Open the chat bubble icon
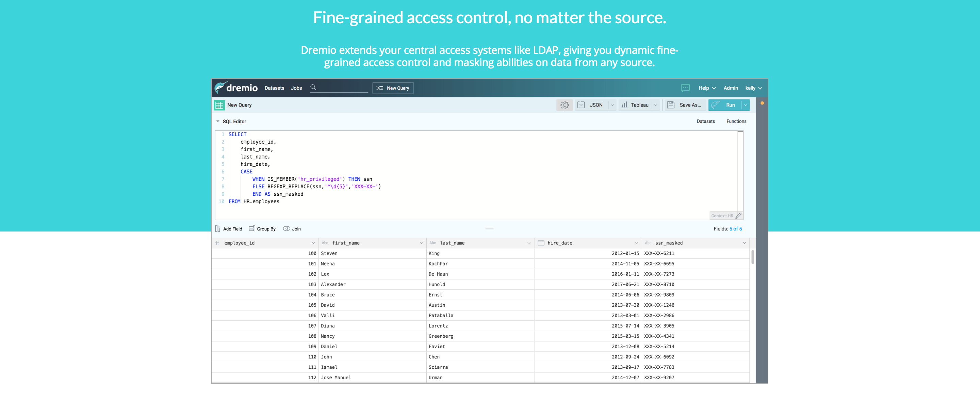980x399 pixels. click(685, 88)
